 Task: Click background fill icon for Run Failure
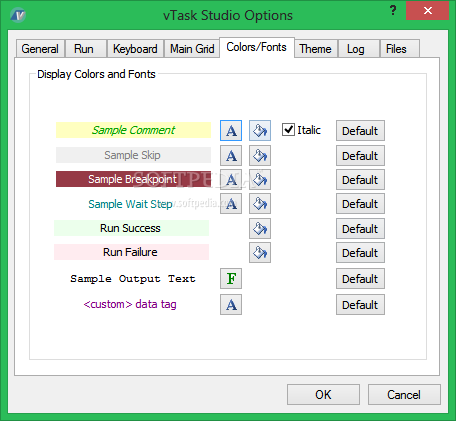tap(260, 253)
